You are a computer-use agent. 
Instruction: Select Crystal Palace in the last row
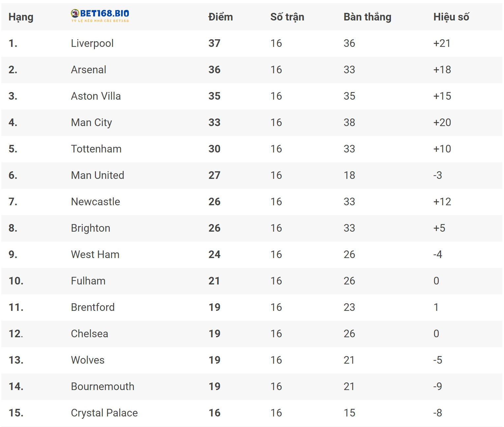click(104, 413)
